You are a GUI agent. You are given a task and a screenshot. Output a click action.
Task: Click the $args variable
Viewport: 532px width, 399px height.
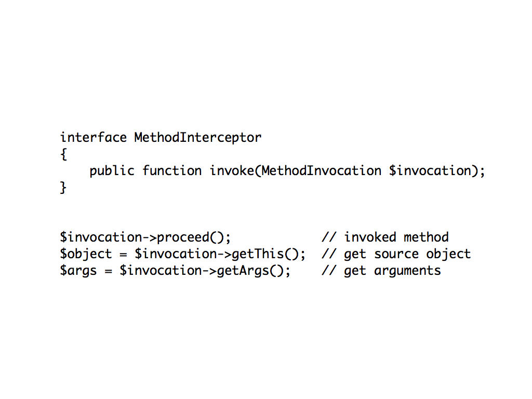(78, 271)
